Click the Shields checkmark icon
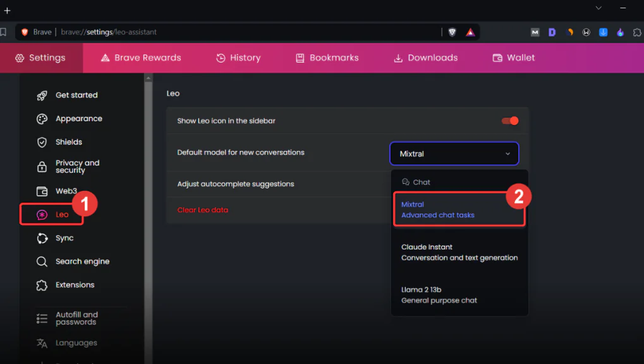 pos(42,142)
